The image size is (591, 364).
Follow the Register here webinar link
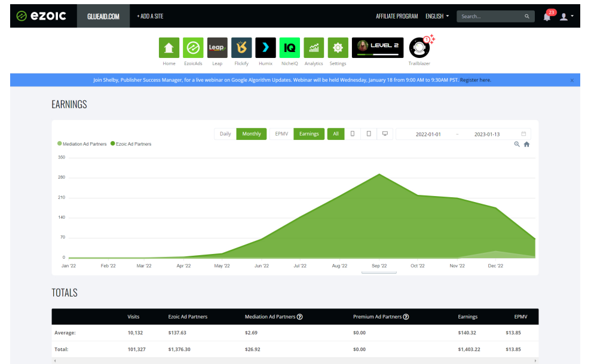(x=475, y=80)
